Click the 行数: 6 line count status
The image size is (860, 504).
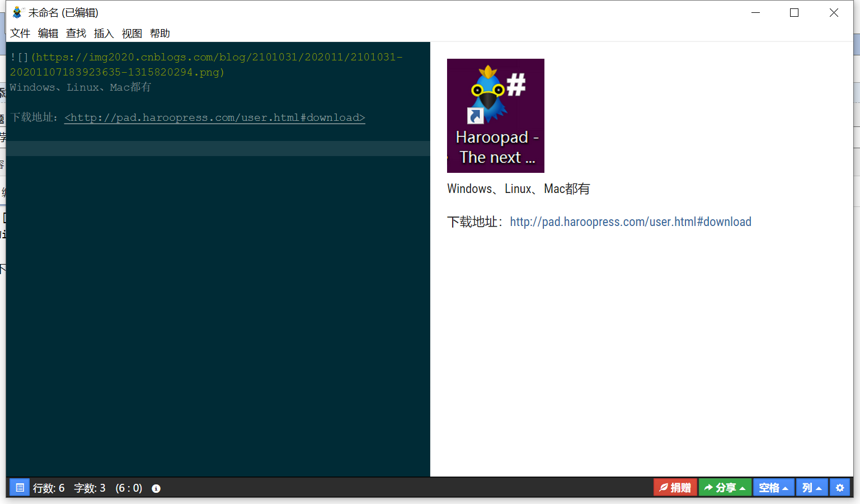point(49,488)
